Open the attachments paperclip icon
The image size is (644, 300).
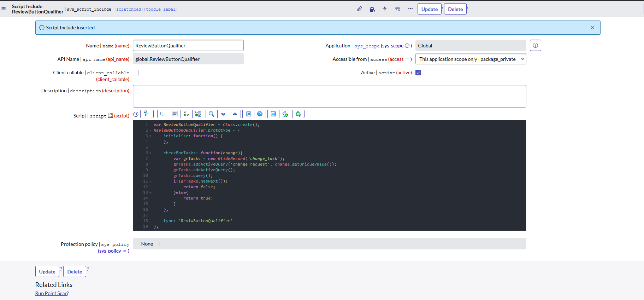click(x=359, y=9)
